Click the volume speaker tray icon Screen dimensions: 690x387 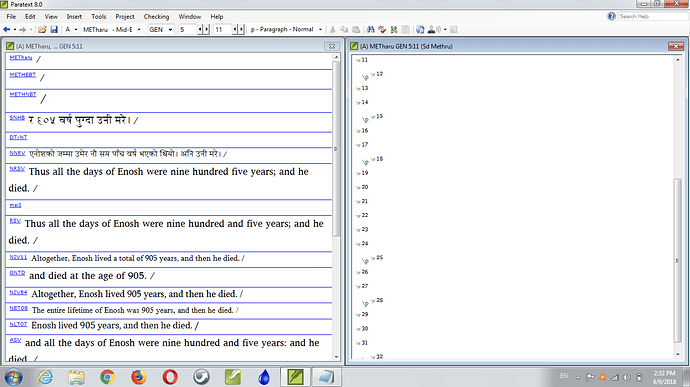(627, 377)
